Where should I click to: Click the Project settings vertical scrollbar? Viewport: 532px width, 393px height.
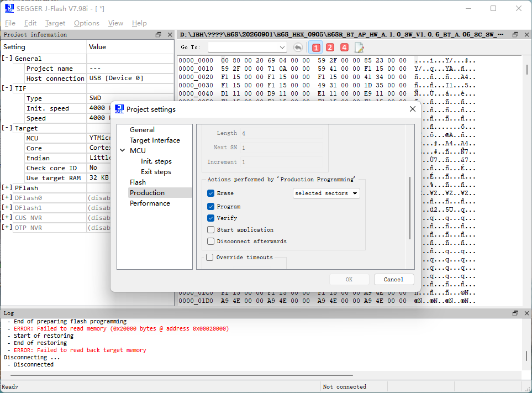click(x=410, y=208)
